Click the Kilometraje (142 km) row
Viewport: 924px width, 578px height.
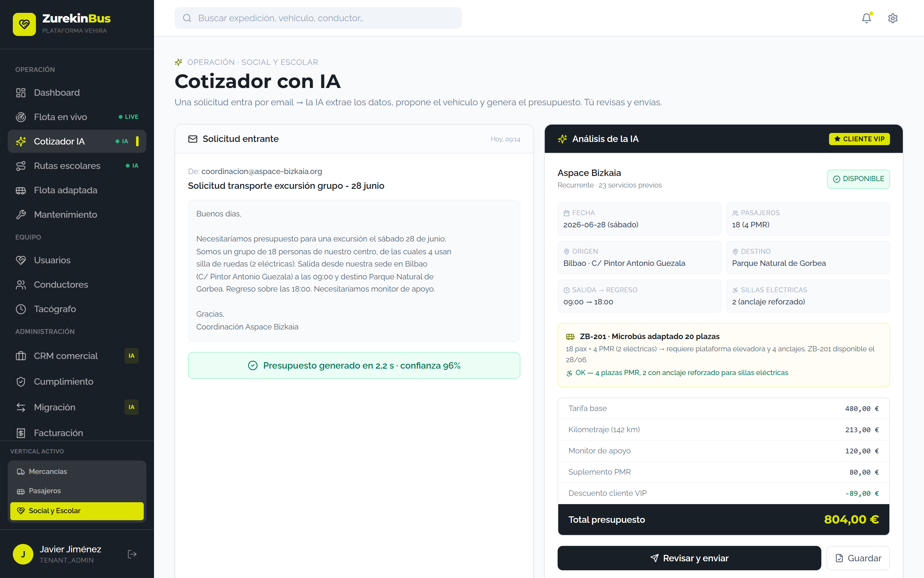click(x=723, y=430)
